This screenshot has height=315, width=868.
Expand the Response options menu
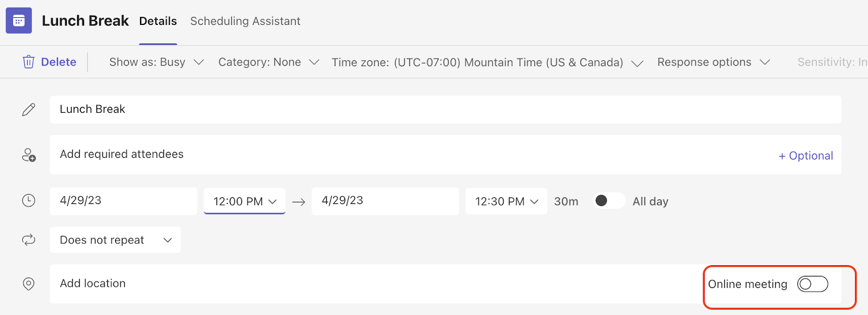click(713, 62)
